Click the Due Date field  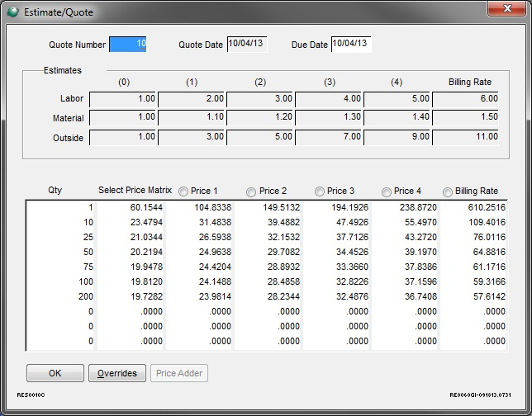[351, 44]
